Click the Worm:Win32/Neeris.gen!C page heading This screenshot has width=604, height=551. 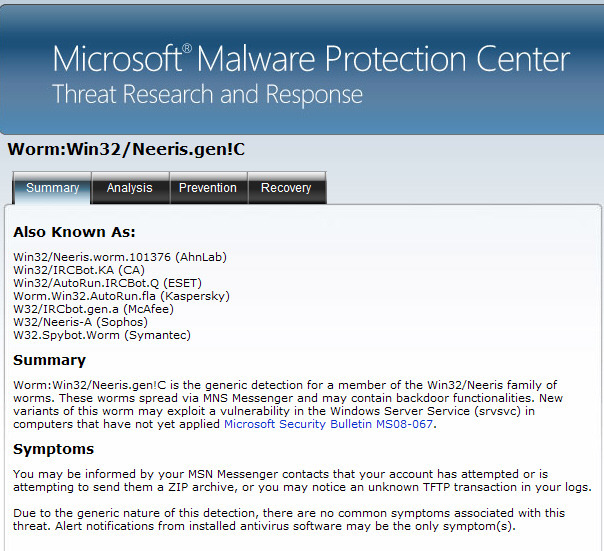coord(126,150)
